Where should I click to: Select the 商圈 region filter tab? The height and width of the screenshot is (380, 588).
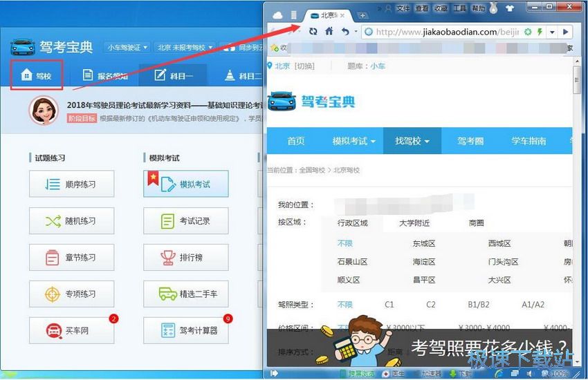pos(476,222)
